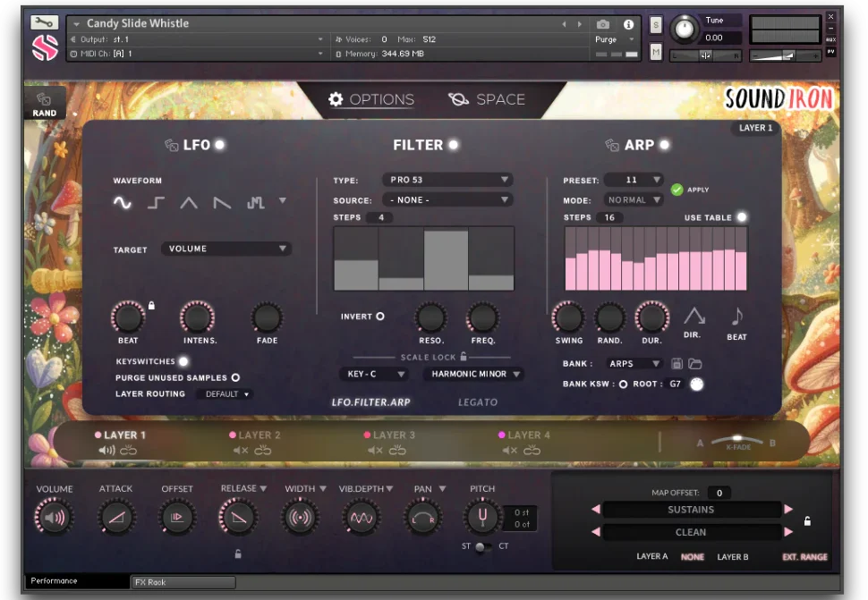Toggle the LFO power button

(219, 145)
